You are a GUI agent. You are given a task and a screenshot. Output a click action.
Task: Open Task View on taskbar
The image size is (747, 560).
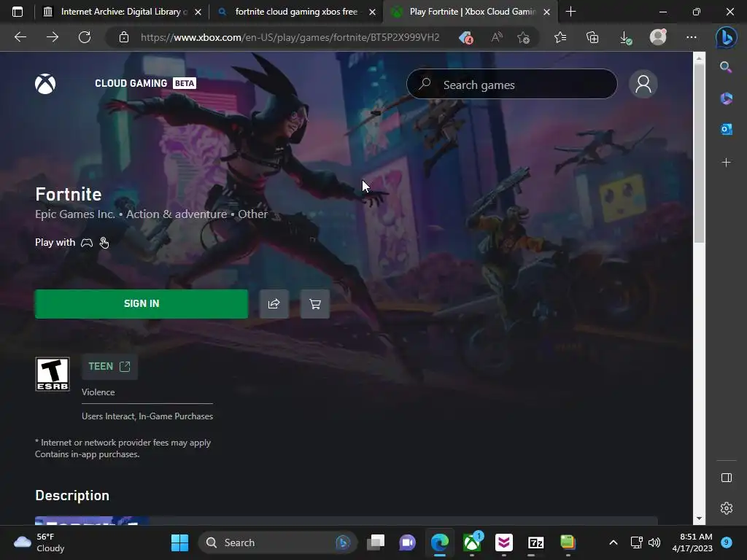pyautogui.click(x=376, y=542)
